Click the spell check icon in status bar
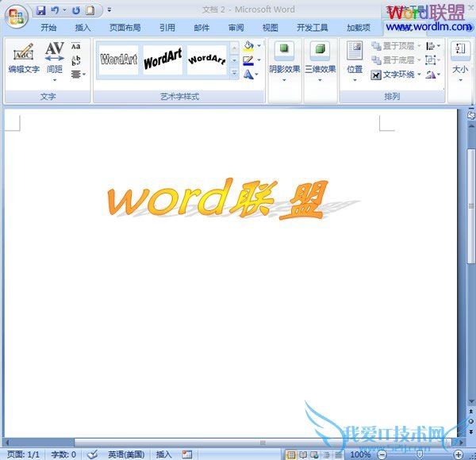The width and height of the screenshot is (476, 460). [92, 454]
